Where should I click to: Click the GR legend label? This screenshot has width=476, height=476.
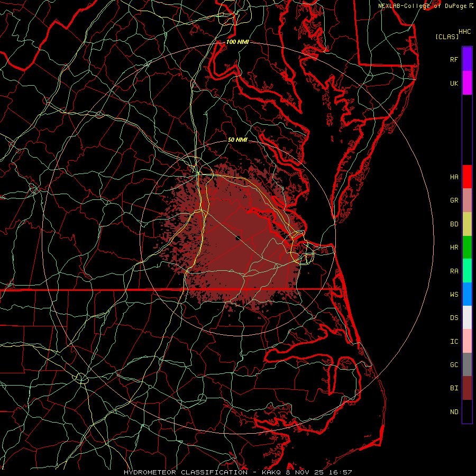[x=454, y=200]
